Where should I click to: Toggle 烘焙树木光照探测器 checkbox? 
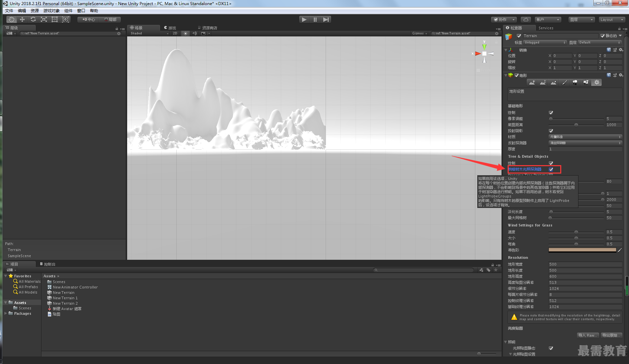click(551, 169)
